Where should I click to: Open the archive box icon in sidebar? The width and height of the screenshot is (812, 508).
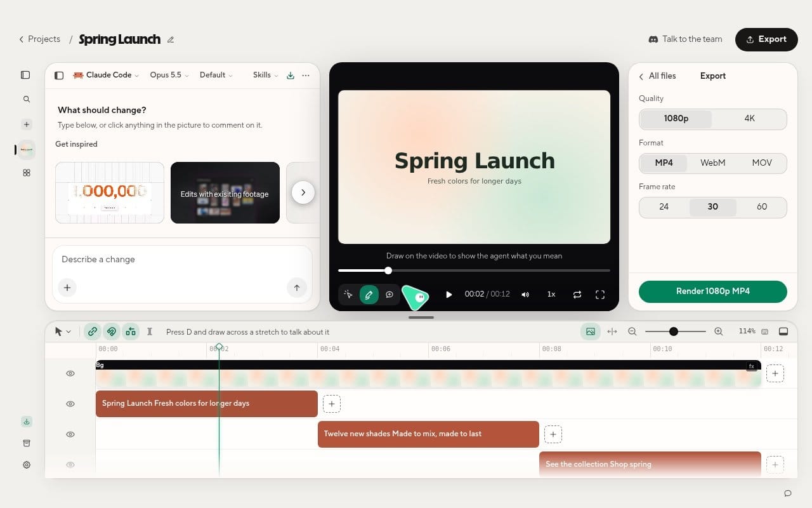pos(26,443)
